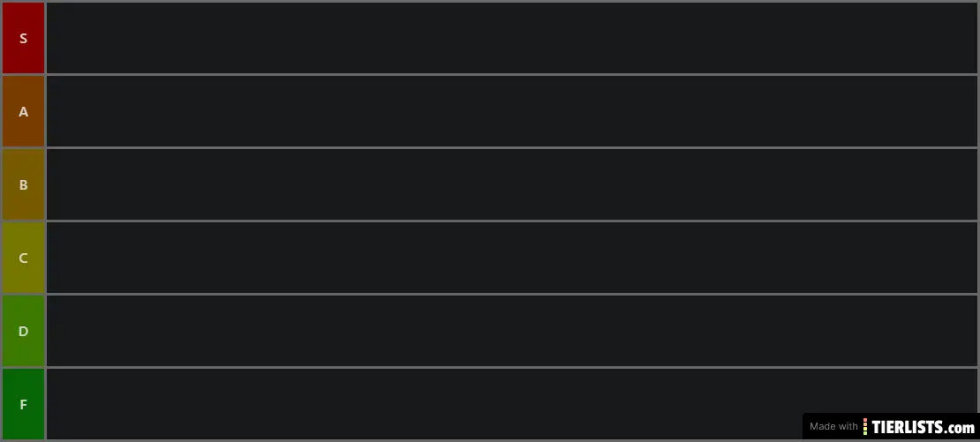This screenshot has height=442, width=980.
Task: Click the "Made with" watermark text
Action: pyautogui.click(x=833, y=427)
